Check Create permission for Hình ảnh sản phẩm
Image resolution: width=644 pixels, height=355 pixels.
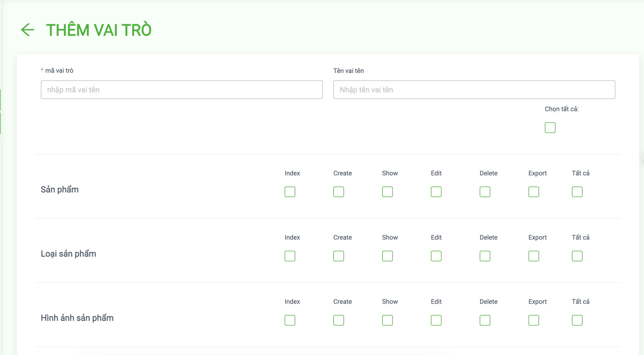tap(338, 320)
